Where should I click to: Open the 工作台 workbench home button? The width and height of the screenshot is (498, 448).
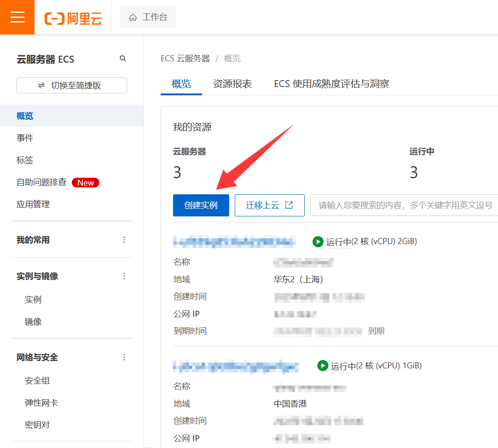(x=148, y=17)
